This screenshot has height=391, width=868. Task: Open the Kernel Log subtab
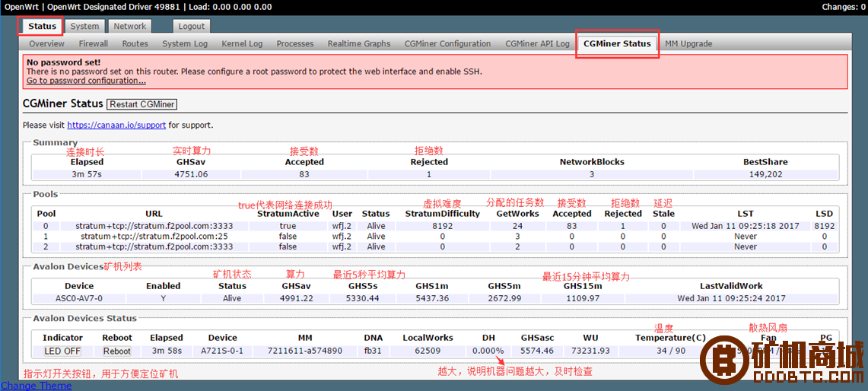242,44
